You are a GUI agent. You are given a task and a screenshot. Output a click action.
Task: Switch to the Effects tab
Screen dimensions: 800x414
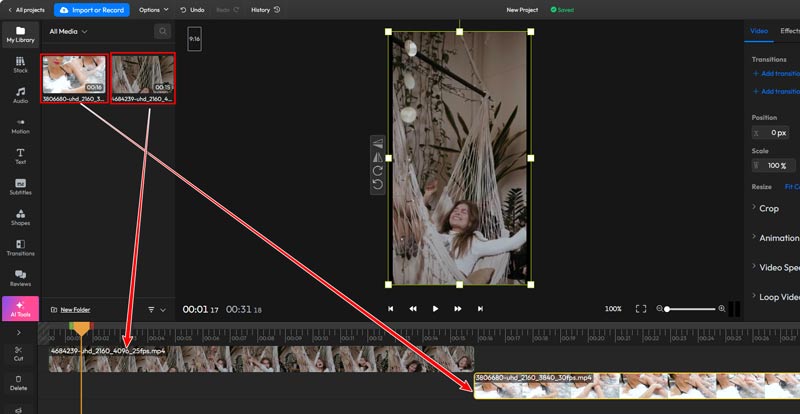(x=790, y=31)
